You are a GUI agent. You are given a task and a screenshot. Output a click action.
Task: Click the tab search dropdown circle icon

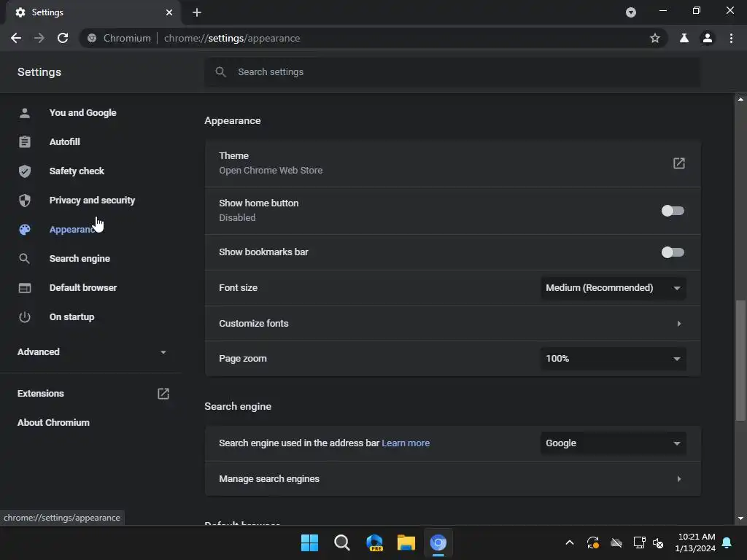pyautogui.click(x=631, y=12)
